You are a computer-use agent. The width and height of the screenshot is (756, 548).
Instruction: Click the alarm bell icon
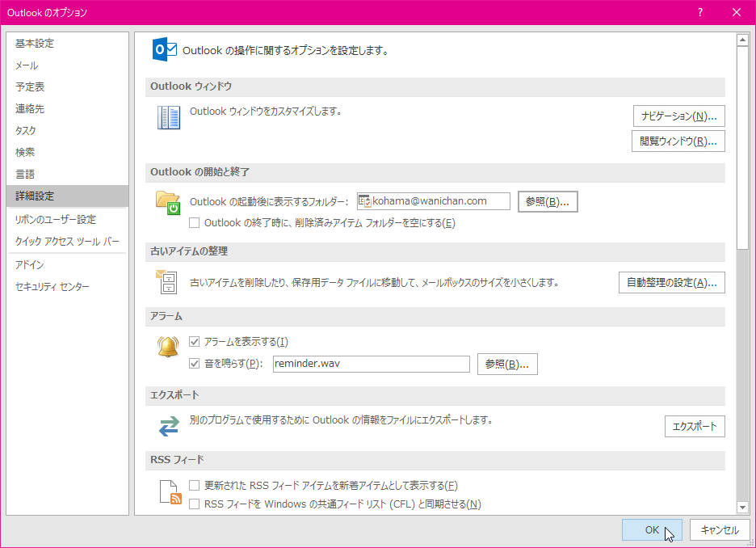(x=168, y=347)
